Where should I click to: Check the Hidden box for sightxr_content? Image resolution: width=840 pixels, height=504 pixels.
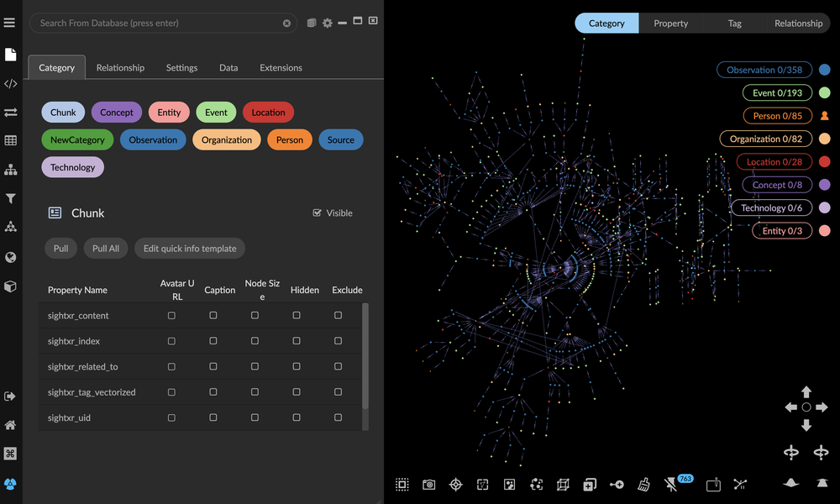[x=296, y=315]
